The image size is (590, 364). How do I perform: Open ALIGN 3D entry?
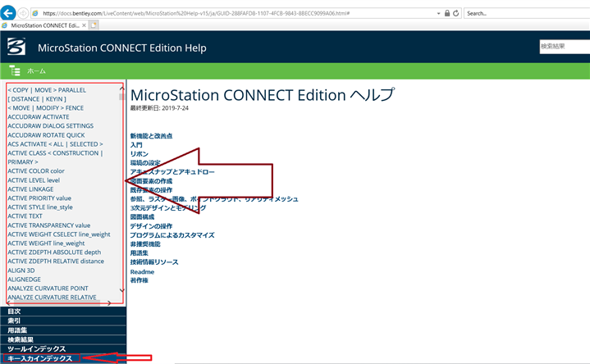[21, 271]
